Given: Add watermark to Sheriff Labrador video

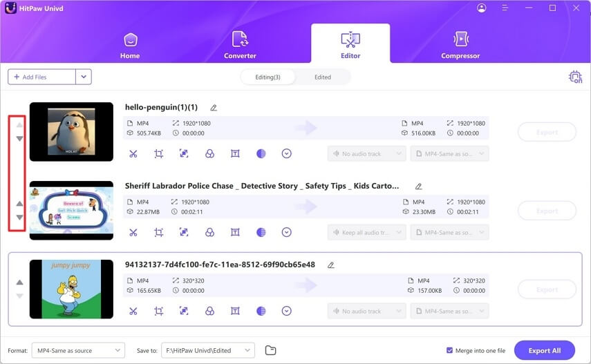Looking at the screenshot, I should (x=235, y=233).
